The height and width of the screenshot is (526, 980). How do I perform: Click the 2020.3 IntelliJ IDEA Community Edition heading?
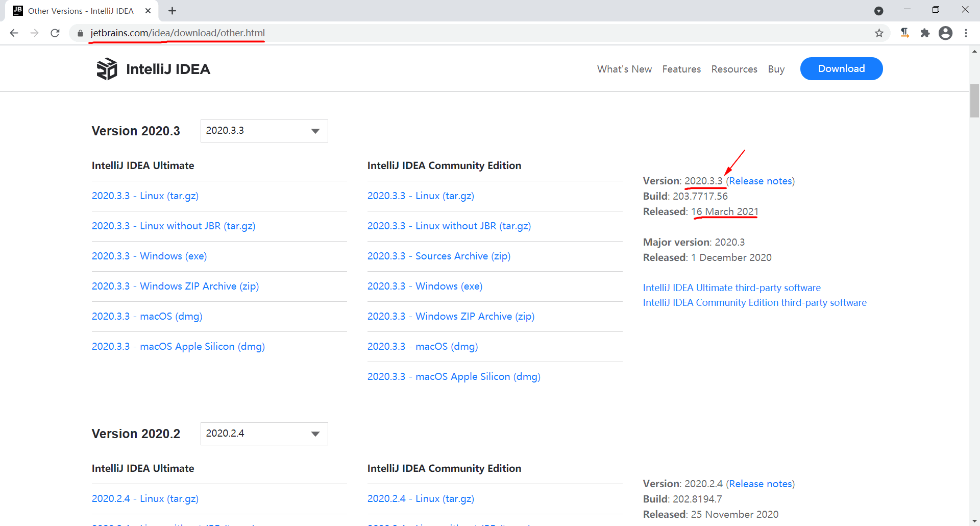tap(444, 165)
